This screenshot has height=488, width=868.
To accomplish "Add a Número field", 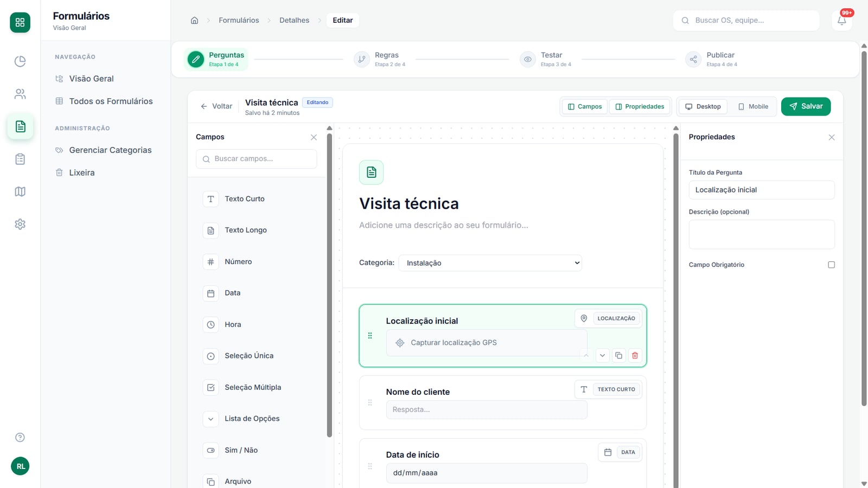I will (257, 262).
